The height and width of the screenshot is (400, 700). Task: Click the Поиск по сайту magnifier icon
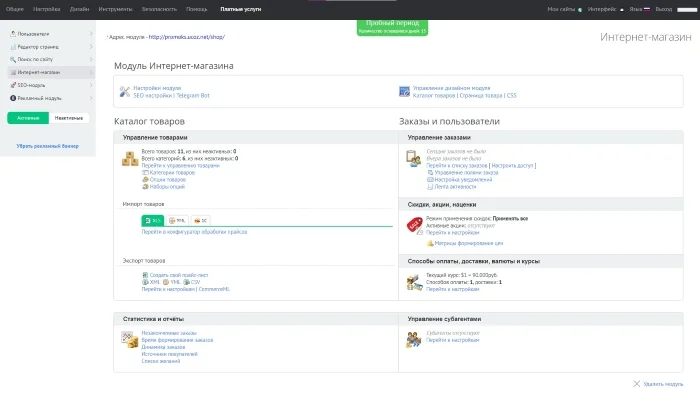click(x=13, y=59)
